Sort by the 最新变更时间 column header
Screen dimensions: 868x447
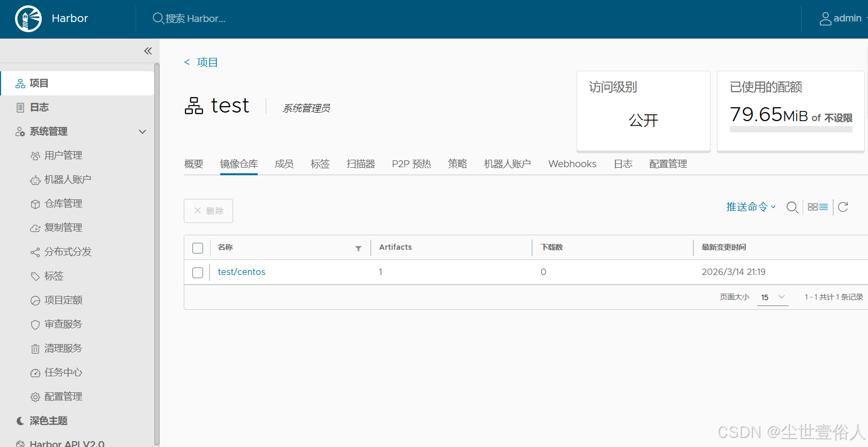724,247
